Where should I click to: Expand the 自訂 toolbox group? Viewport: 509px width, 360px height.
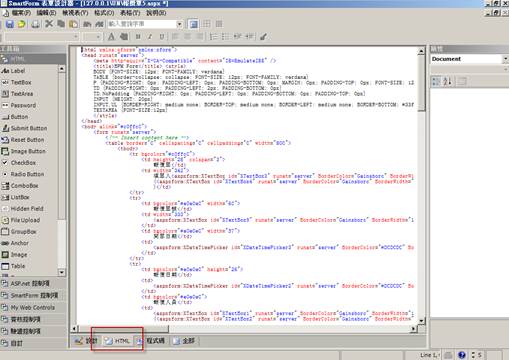click(33, 343)
